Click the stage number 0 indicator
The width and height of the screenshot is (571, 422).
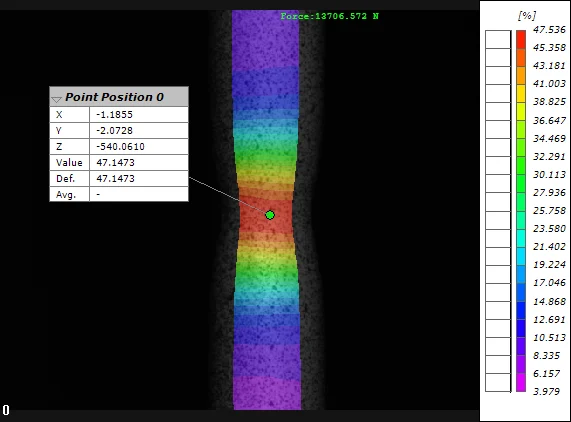pos(6,410)
